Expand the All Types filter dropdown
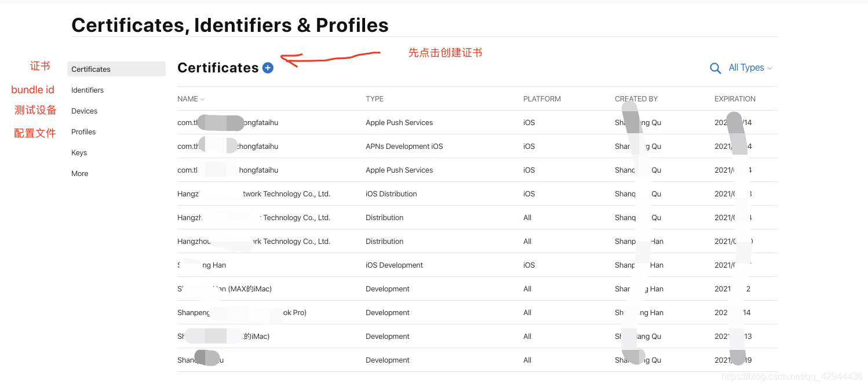This screenshot has height=387, width=868. point(750,68)
